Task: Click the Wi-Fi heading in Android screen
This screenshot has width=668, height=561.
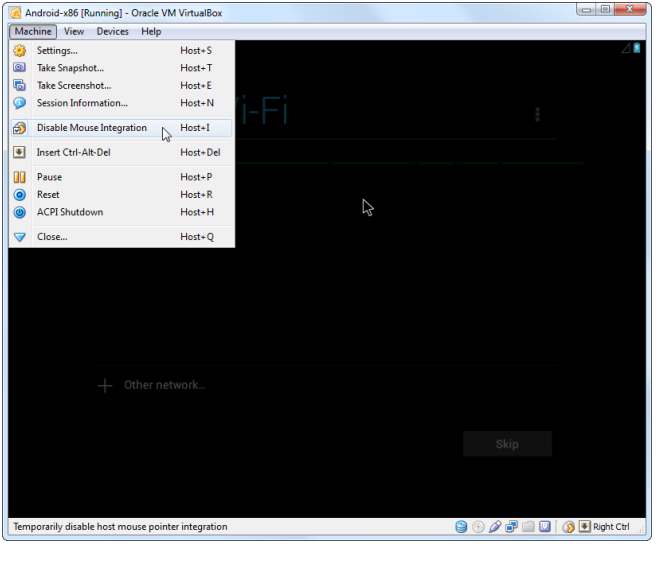Action: pos(262,110)
